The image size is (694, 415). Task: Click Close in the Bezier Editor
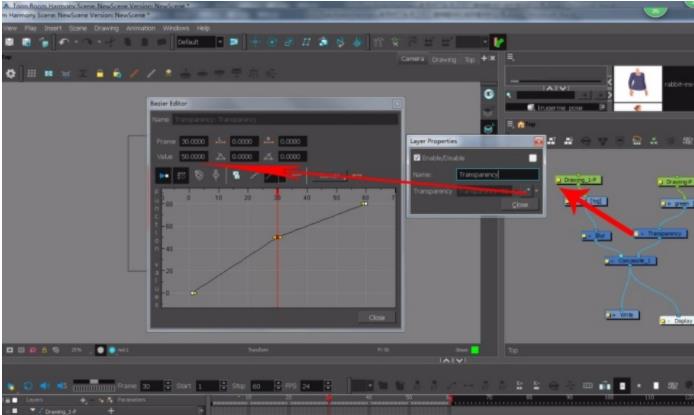[377, 317]
